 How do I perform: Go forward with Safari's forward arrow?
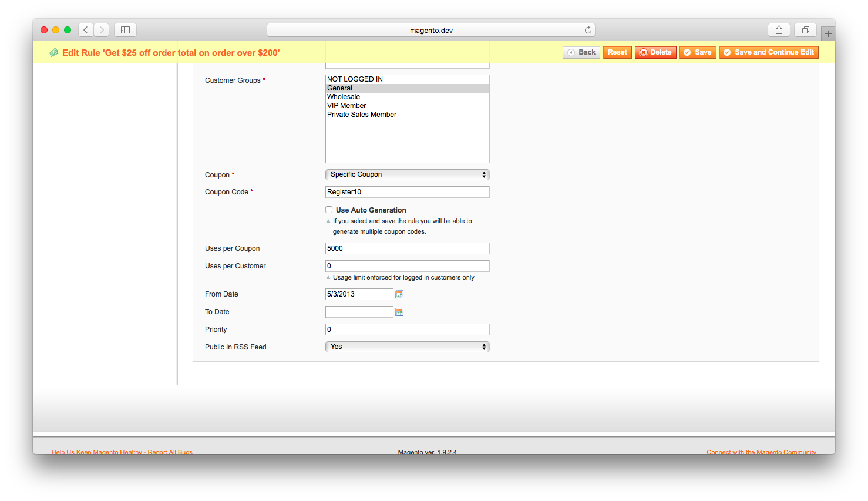[x=102, y=30]
